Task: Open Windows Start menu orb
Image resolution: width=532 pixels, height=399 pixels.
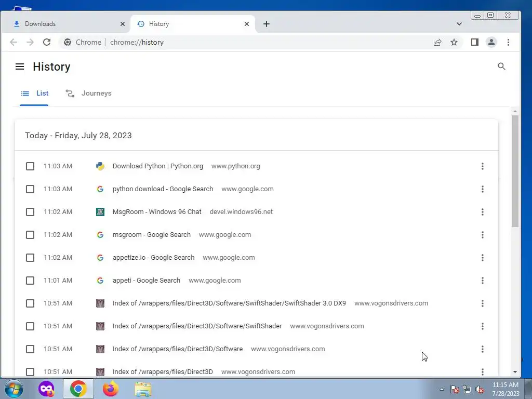Action: (x=14, y=389)
